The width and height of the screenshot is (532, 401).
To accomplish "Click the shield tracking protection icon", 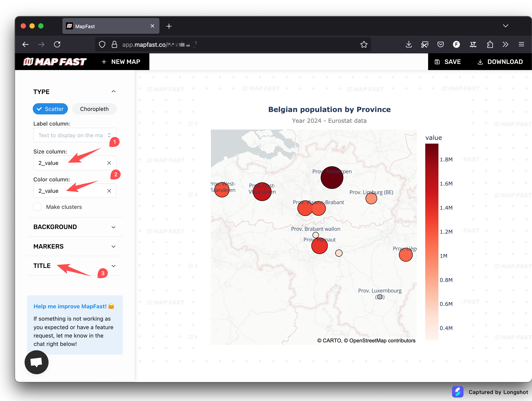I will pyautogui.click(x=102, y=45).
